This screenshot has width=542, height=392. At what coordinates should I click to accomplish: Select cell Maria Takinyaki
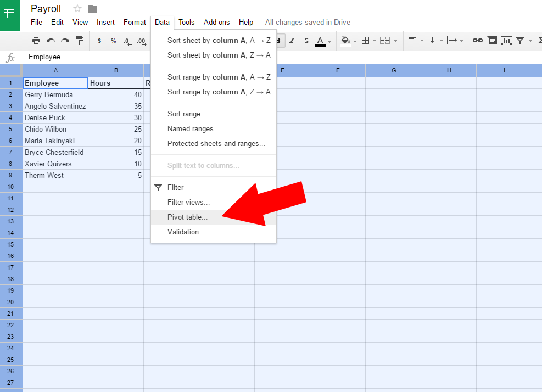click(x=55, y=141)
